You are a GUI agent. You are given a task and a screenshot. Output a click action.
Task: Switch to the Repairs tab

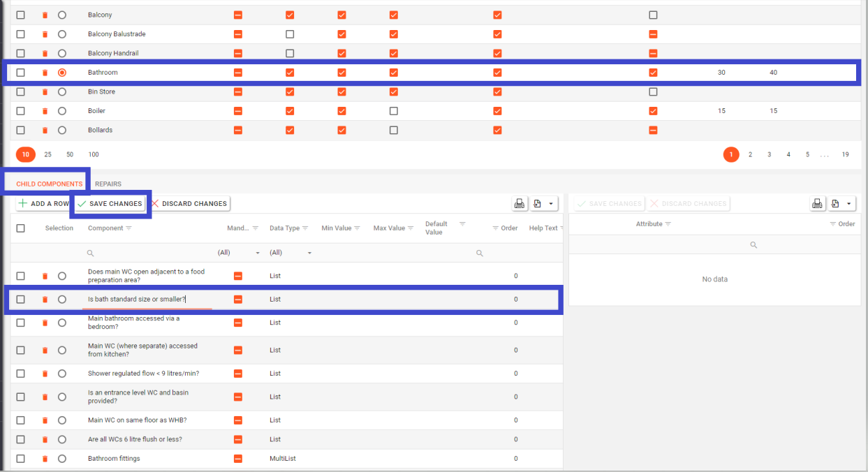tap(108, 184)
